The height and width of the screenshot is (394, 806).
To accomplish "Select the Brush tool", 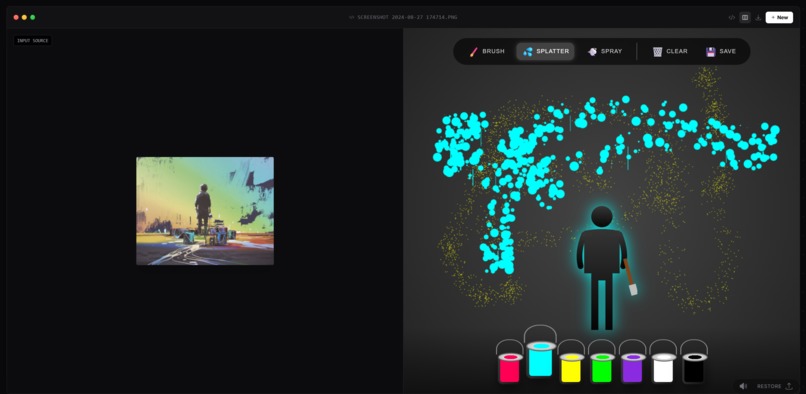I will (x=487, y=51).
